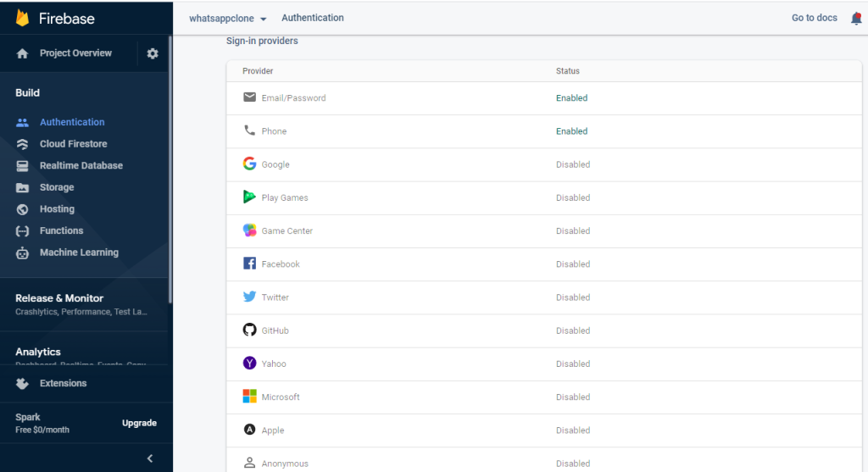Open Authentication in the sidebar
Screen dimensions: 868x472
[x=72, y=122]
